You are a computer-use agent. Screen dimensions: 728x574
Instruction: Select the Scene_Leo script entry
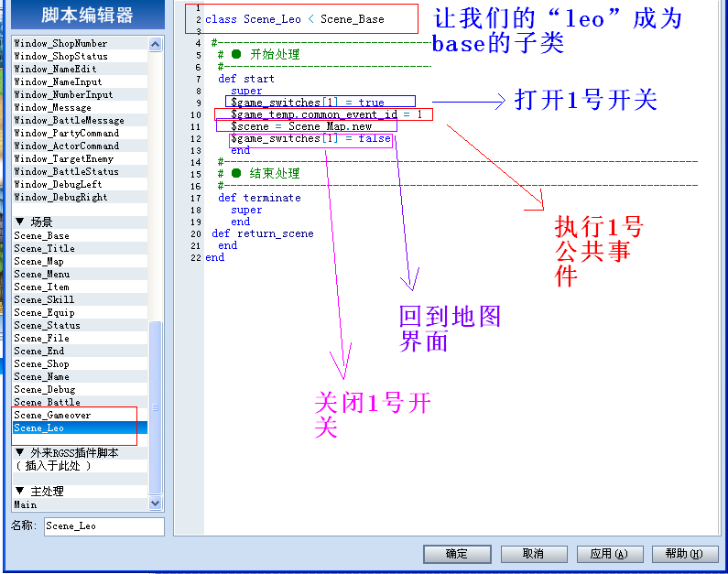coord(80,428)
